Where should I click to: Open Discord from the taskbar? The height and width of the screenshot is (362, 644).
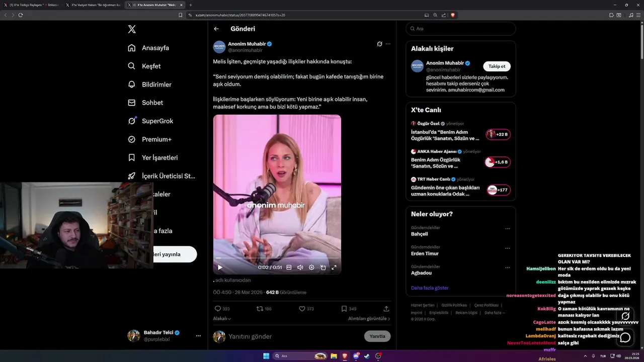point(356,356)
